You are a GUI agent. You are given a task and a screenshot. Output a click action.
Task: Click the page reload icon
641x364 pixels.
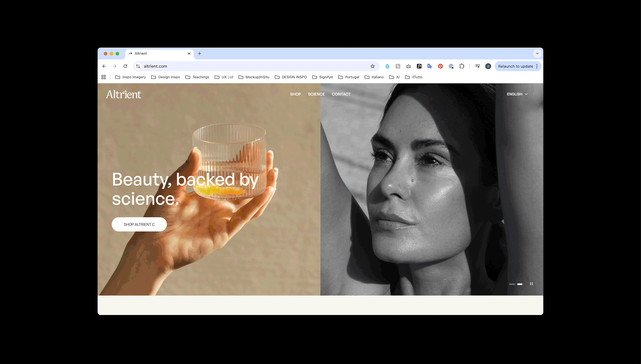pyautogui.click(x=125, y=66)
